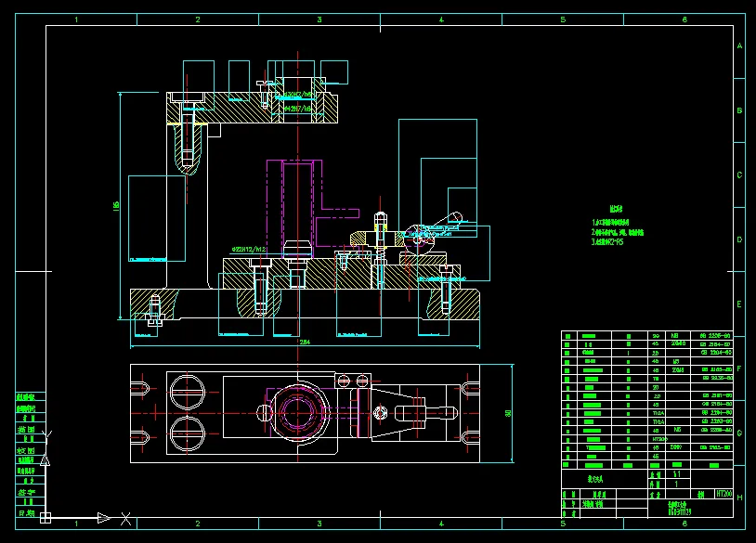Screen dimensions: 756x543
Task: Select the large concentric bushing circles in the plan view
Action: coord(299,412)
